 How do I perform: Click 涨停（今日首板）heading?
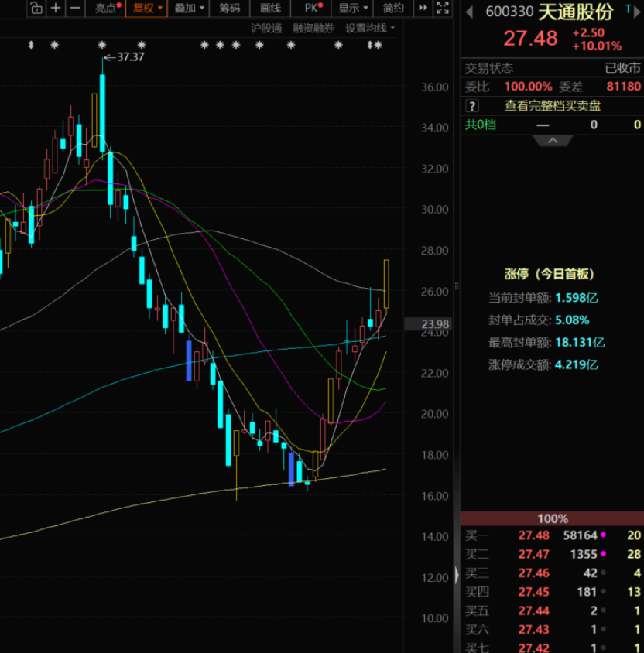click(x=549, y=274)
